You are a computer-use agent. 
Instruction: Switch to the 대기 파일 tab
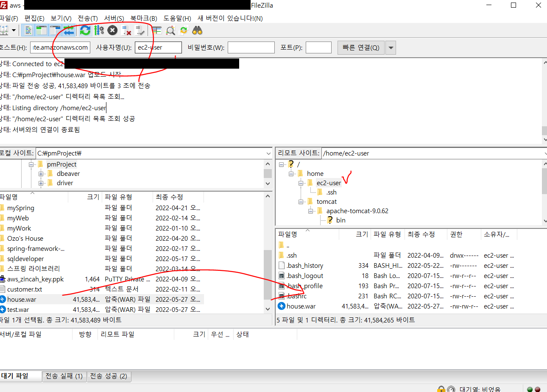[20, 376]
